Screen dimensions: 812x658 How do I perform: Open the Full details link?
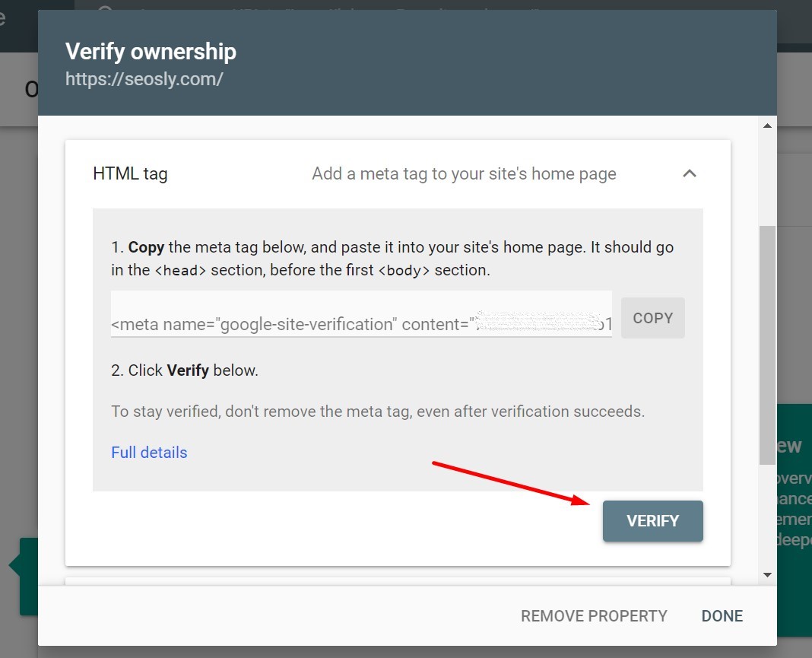tap(149, 452)
